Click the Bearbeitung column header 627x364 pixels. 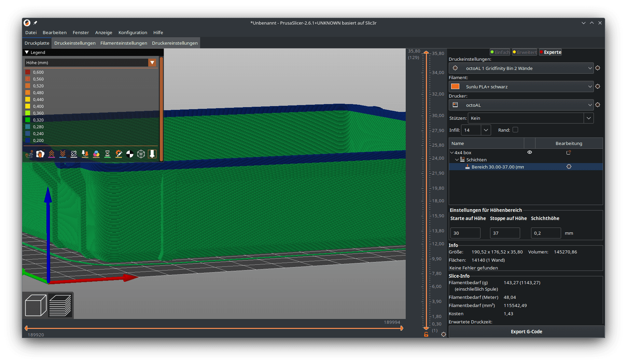569,143
